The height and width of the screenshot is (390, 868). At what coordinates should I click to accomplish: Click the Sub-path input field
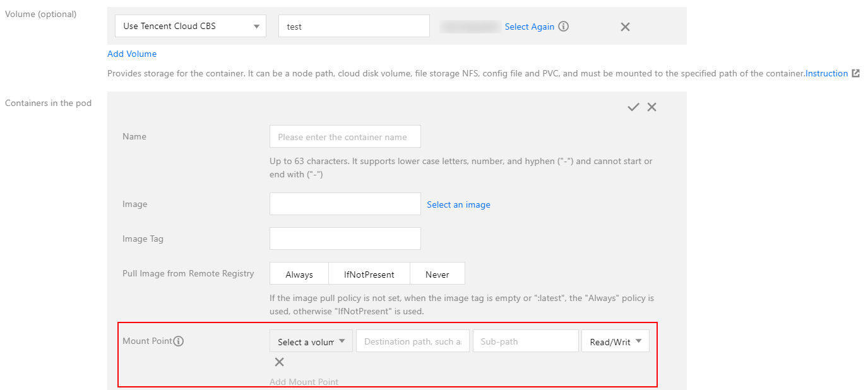coord(525,341)
